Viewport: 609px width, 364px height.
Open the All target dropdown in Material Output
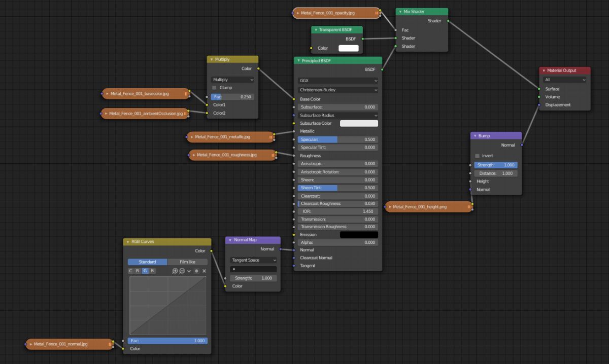564,80
